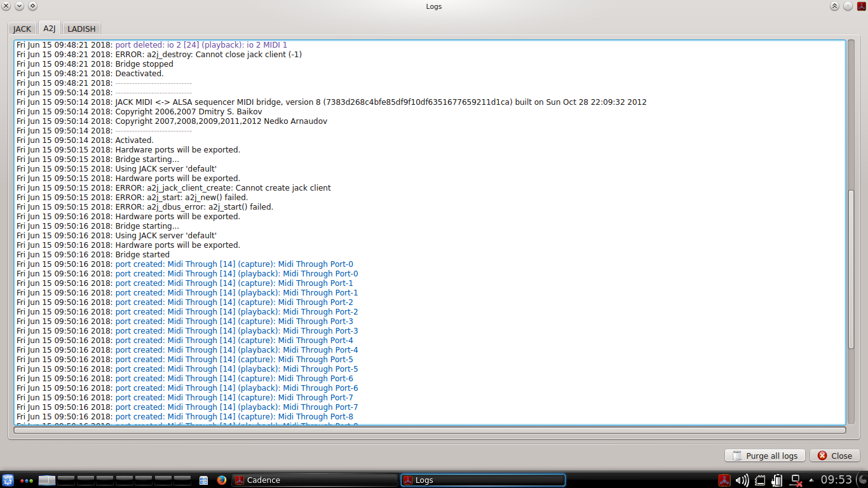Click the 'Bridge started' log line
Image resolution: width=868 pixels, height=488 pixels.
click(93, 255)
